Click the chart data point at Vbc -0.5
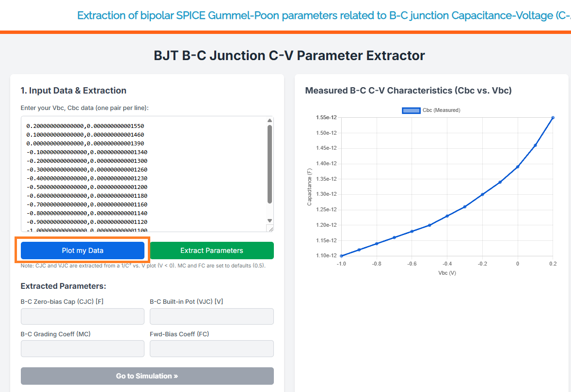The width and height of the screenshot is (571, 392). click(429, 225)
